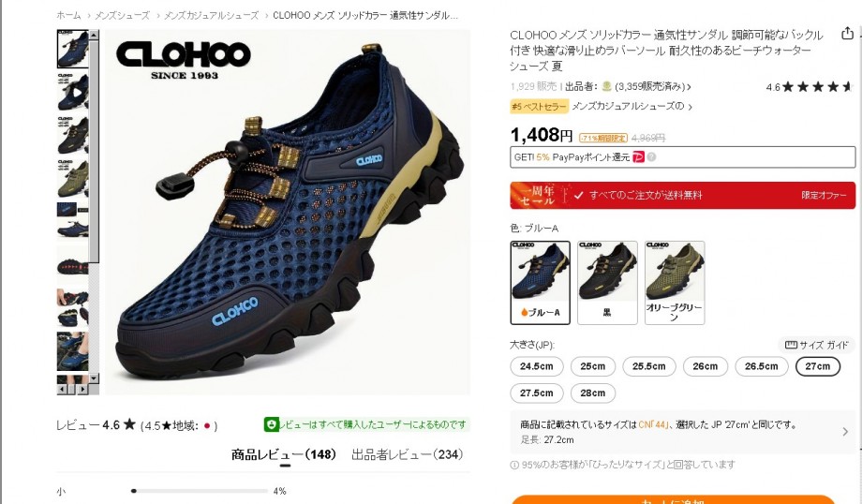862x504 pixels.
Task: Click the PayPay help question mark icon
Action: pyautogui.click(x=651, y=157)
